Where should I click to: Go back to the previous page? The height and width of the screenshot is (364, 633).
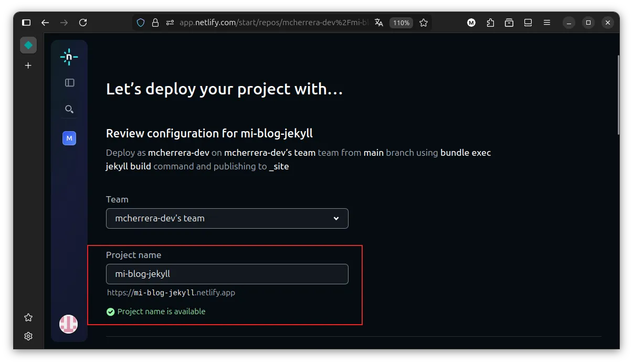pos(45,23)
